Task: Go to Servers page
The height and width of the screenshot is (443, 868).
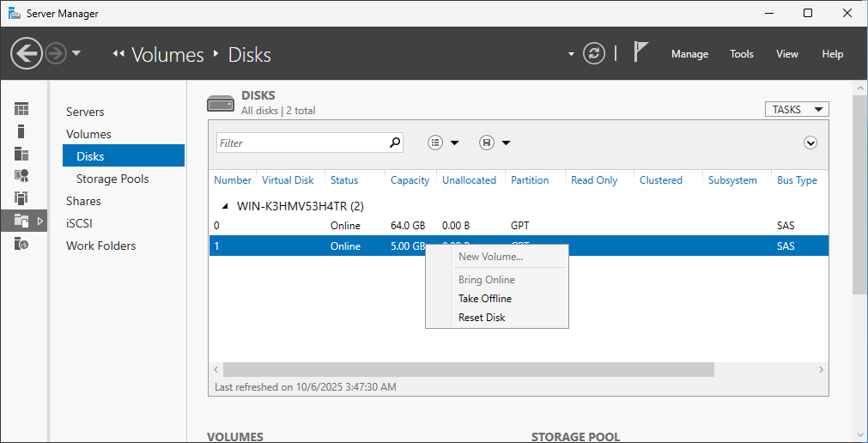Action: (85, 112)
